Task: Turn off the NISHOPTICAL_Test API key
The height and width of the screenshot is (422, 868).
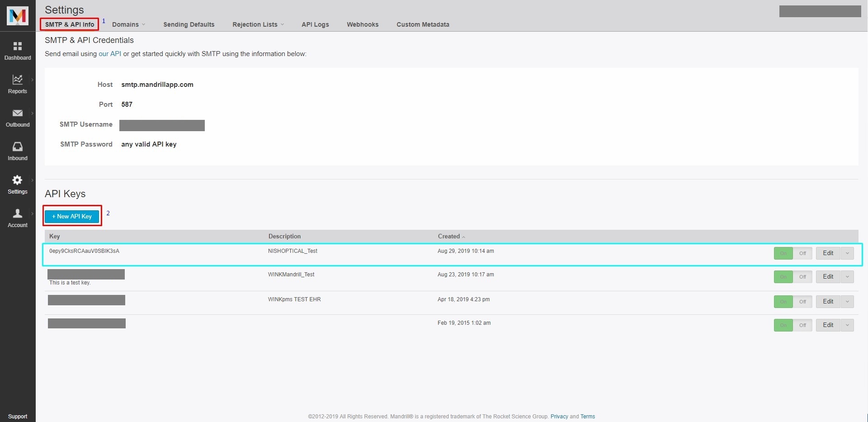Action: 803,253
